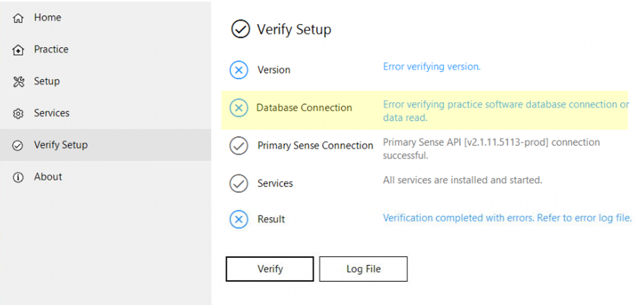Open the About page from sidebar

[x=48, y=177]
